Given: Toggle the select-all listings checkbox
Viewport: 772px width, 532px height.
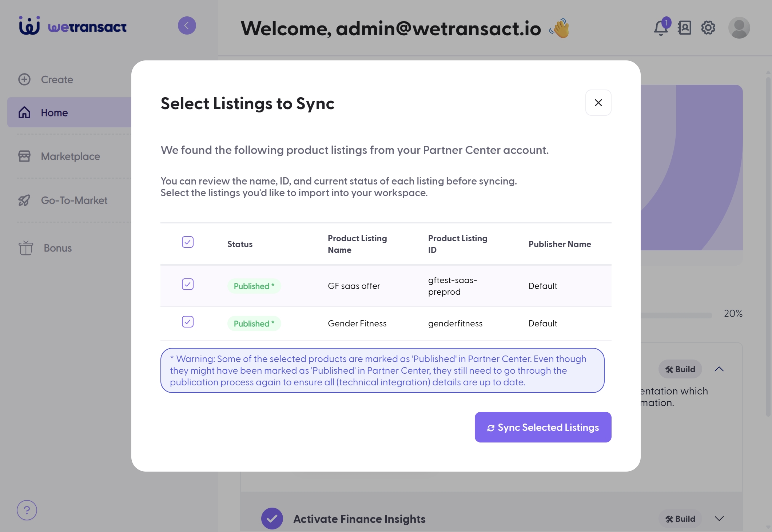Looking at the screenshot, I should coord(188,242).
